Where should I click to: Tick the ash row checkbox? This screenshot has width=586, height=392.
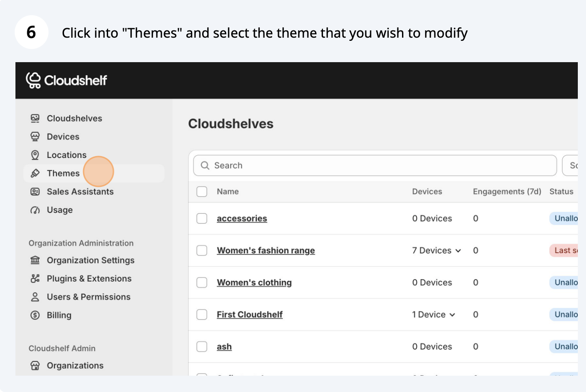click(x=202, y=347)
